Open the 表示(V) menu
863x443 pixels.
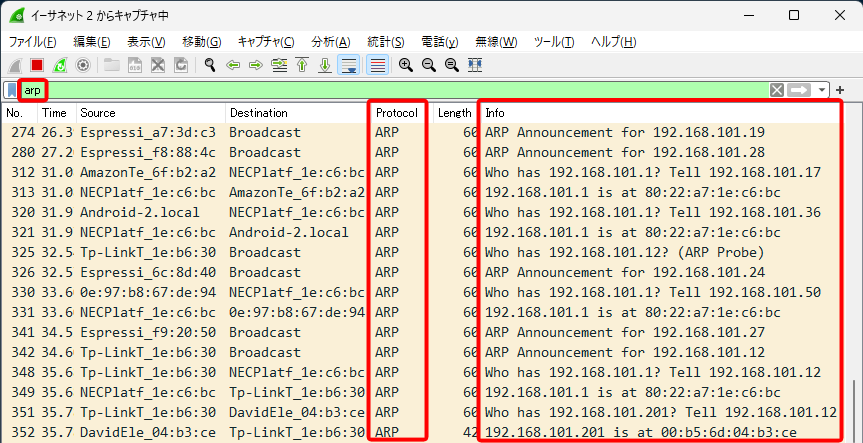(x=146, y=42)
